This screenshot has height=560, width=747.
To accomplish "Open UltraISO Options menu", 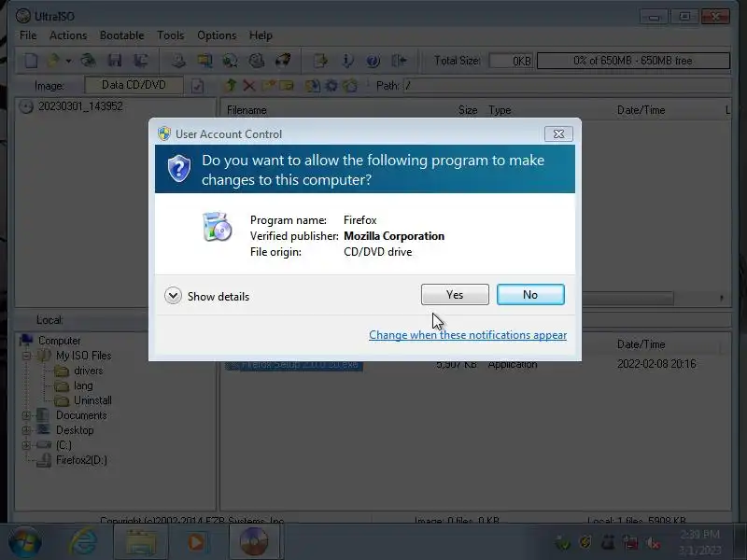I will (217, 35).
